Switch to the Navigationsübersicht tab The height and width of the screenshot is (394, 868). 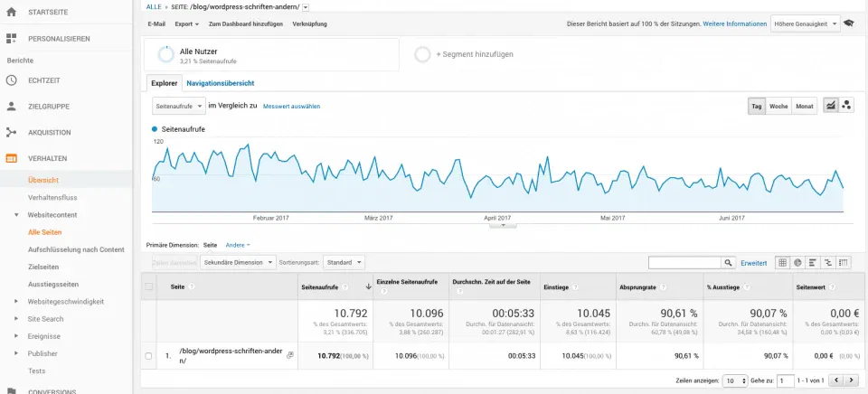click(x=221, y=83)
